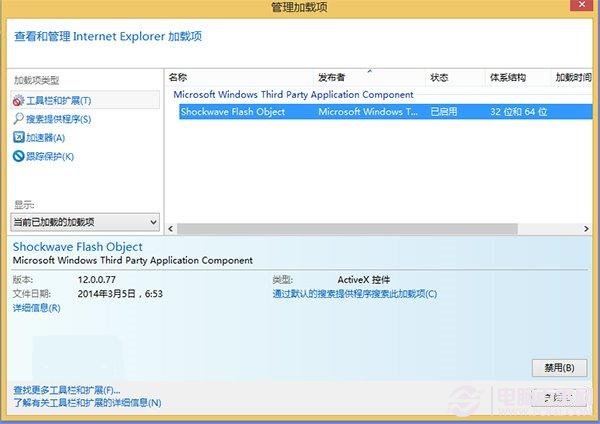Click search for this add-on link (C)
Viewport: 600px width, 424px height.
[x=354, y=294]
